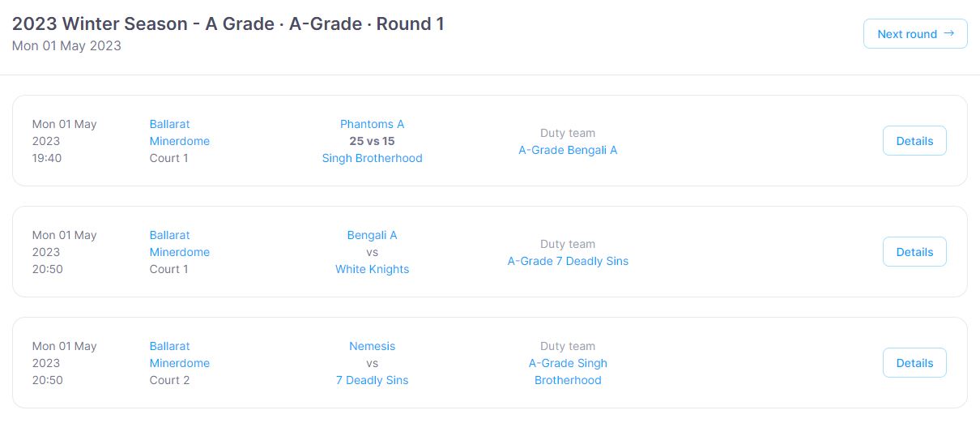Open Details for Phantoms A match
980x423 pixels.
tap(914, 141)
